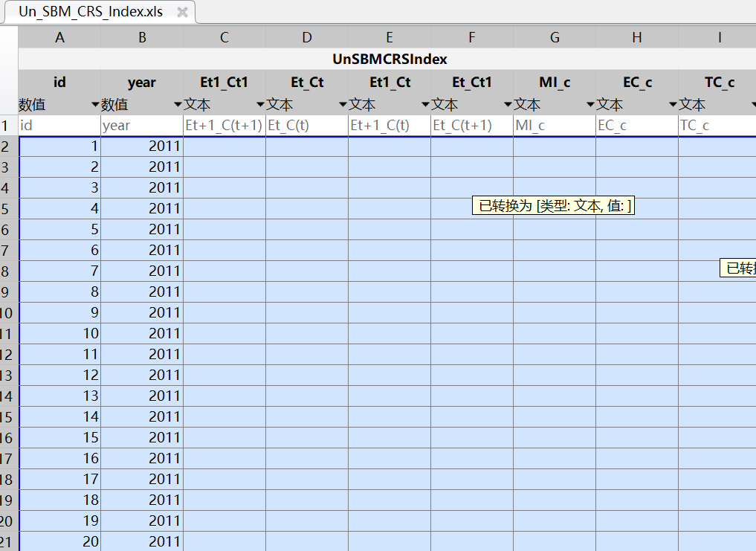Open the type dropdown under id
756x551 pixels.
tap(95, 104)
